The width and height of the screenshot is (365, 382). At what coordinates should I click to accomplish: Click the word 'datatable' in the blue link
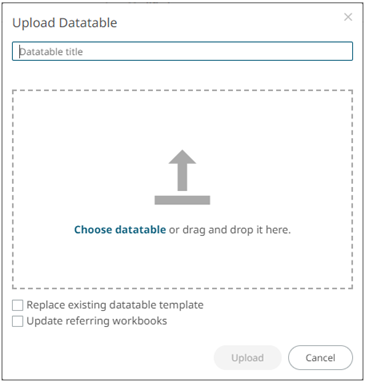pyautogui.click(x=140, y=230)
